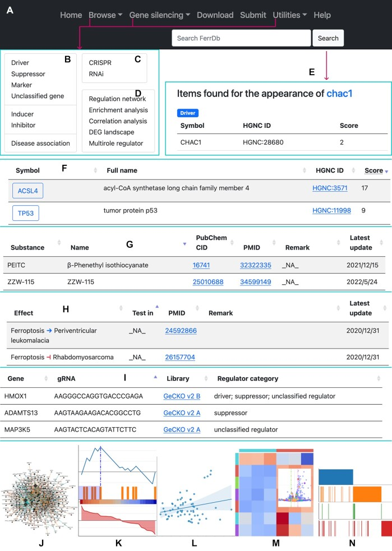This screenshot has height=551, width=392.
Task: Open PMID 32322335 link
Action: tap(256, 265)
